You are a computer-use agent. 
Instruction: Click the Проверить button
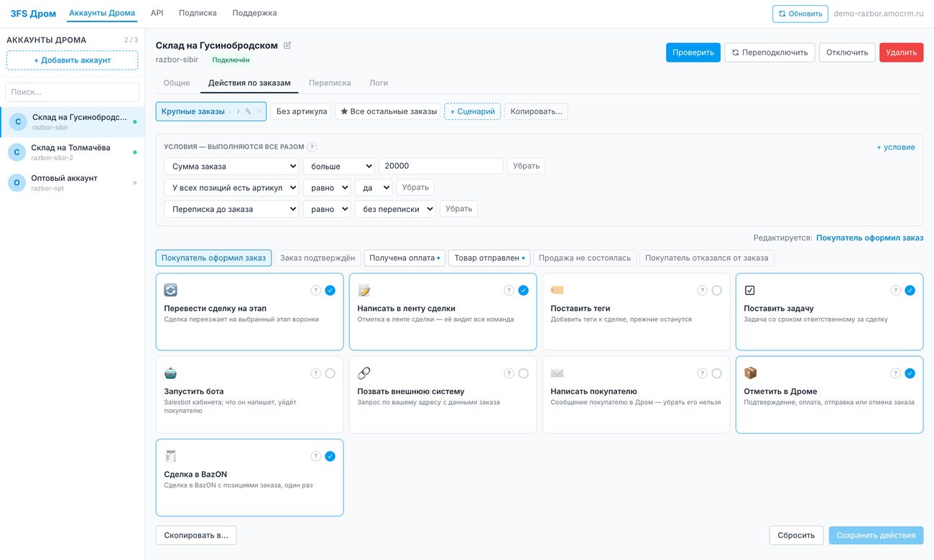click(x=693, y=52)
